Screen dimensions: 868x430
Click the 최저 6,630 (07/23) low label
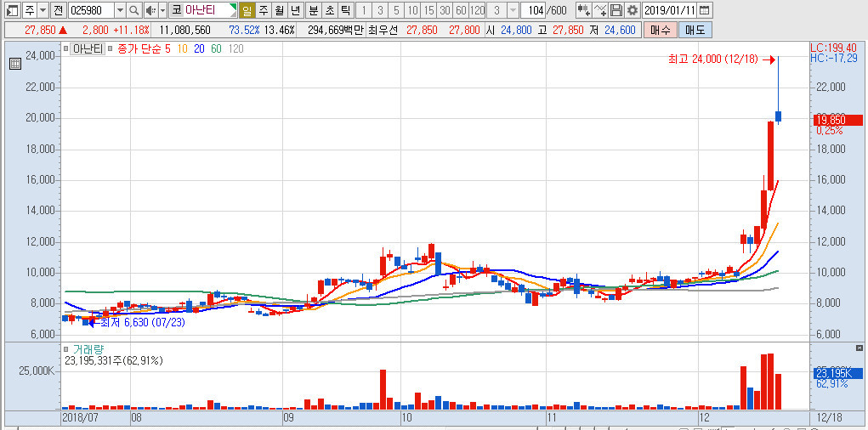coord(143,322)
